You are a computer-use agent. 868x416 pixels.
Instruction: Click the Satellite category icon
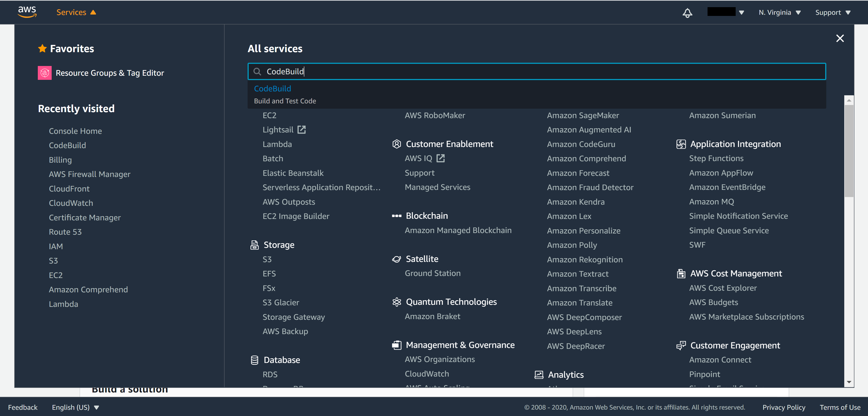[397, 259]
